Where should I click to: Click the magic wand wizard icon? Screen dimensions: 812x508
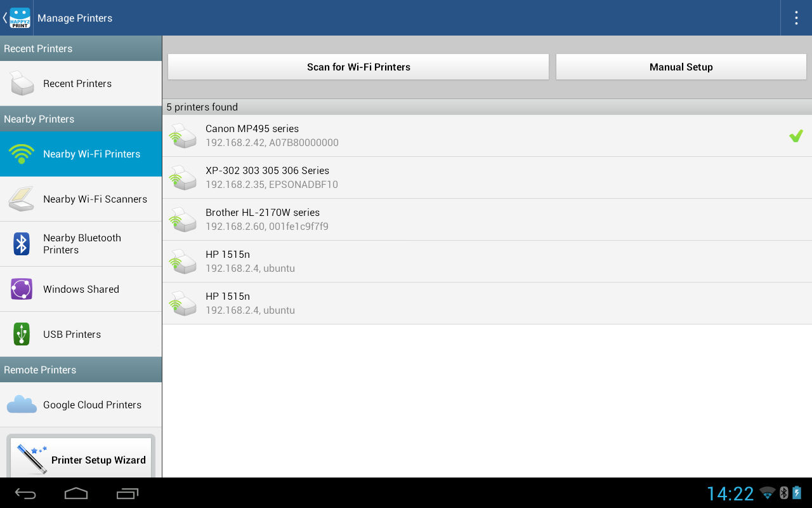(x=32, y=458)
